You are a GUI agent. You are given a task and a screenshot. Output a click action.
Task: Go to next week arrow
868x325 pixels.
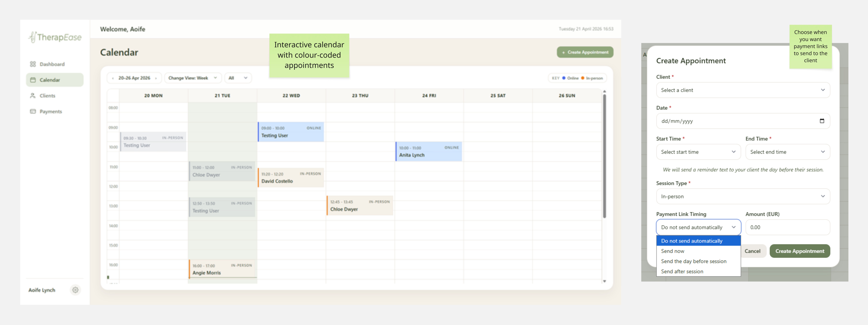156,78
